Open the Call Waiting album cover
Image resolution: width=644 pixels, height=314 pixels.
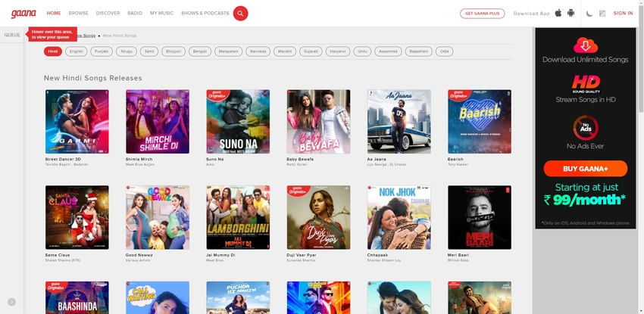pyautogui.click(x=158, y=297)
